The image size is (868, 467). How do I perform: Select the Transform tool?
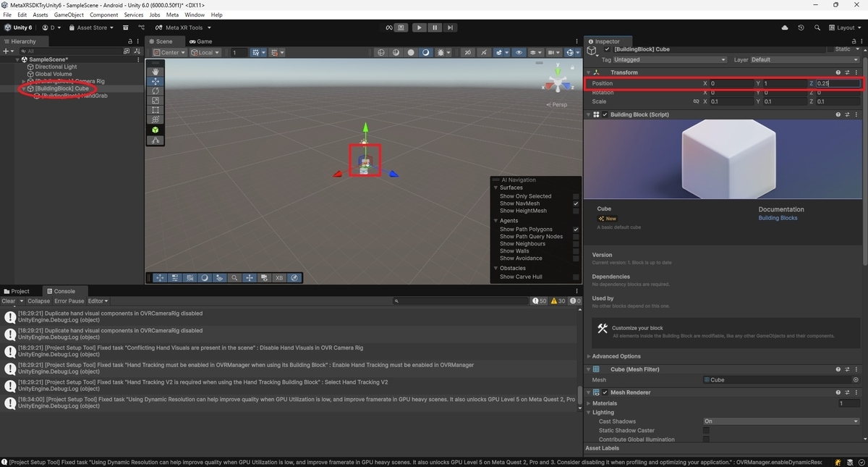tap(156, 119)
